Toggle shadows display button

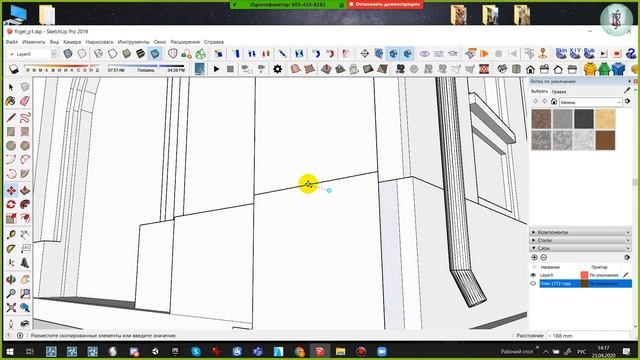[14, 69]
